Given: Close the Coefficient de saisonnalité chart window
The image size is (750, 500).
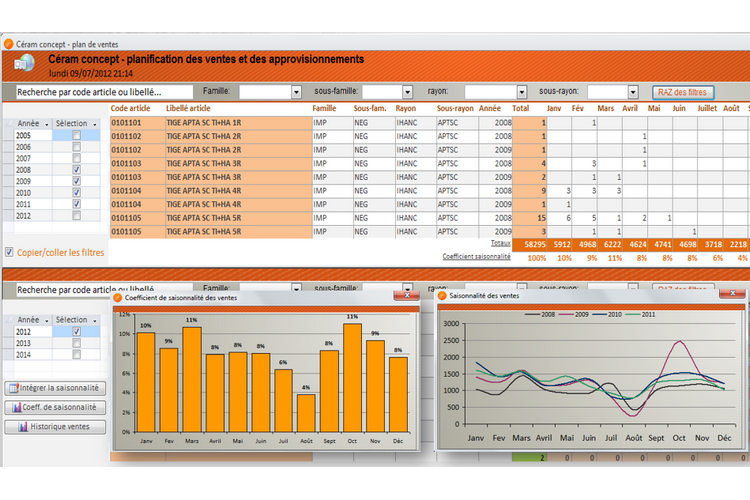Looking at the screenshot, I should pyautogui.click(x=401, y=296).
